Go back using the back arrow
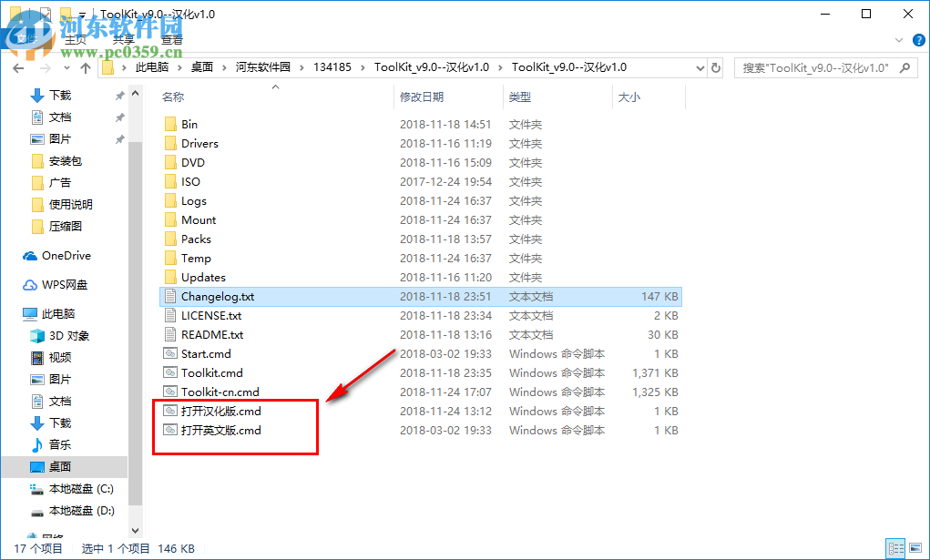This screenshot has width=930, height=560. coord(18,66)
